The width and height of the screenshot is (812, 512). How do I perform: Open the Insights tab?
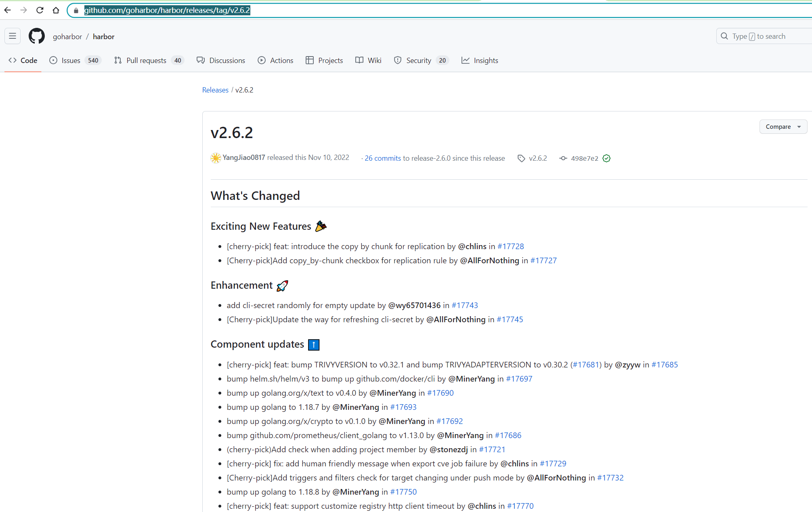point(480,61)
